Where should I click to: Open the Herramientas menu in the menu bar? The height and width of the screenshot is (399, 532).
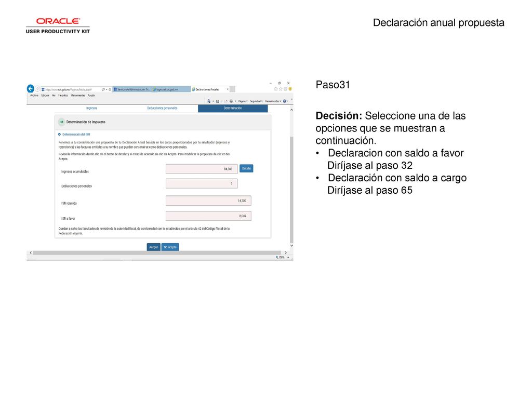(x=78, y=96)
